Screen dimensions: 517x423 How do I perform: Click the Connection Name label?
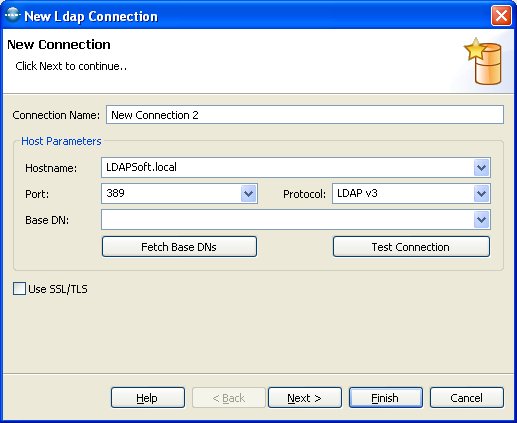tap(56, 115)
